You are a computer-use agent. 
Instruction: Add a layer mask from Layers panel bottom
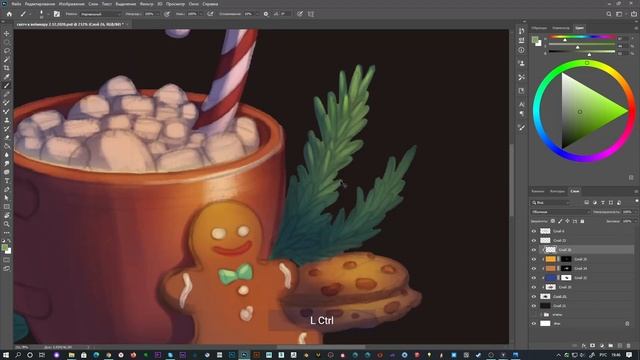click(593, 346)
